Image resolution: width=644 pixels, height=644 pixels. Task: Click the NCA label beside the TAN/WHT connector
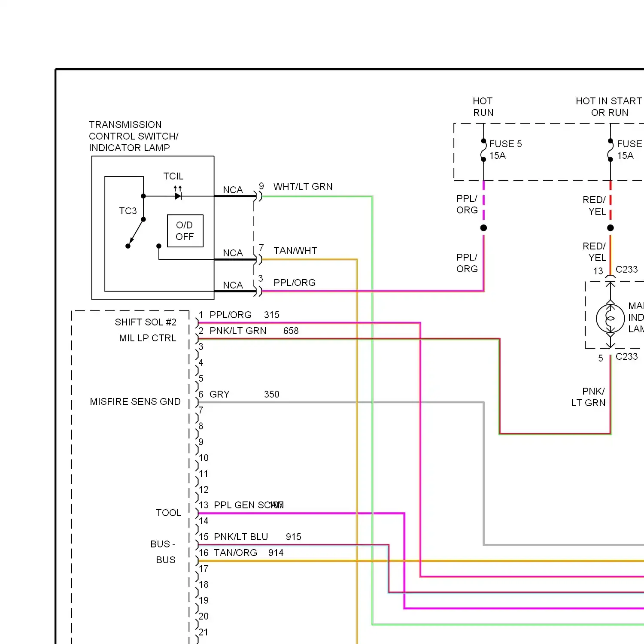point(233,253)
